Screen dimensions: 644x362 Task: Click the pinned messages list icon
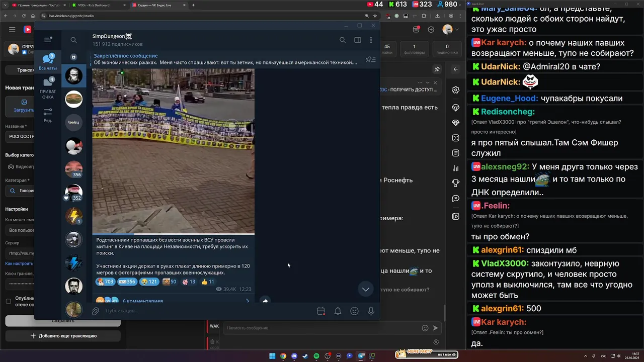pos(371,59)
